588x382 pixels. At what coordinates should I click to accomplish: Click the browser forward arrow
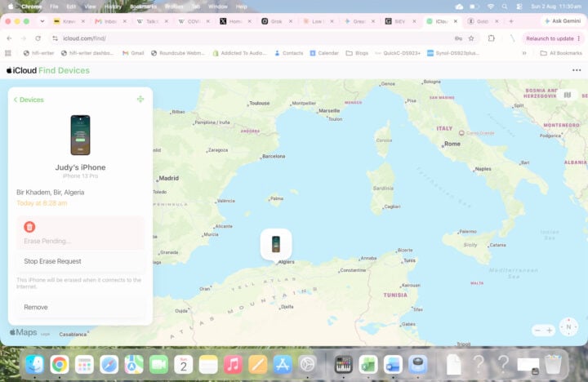click(x=24, y=38)
